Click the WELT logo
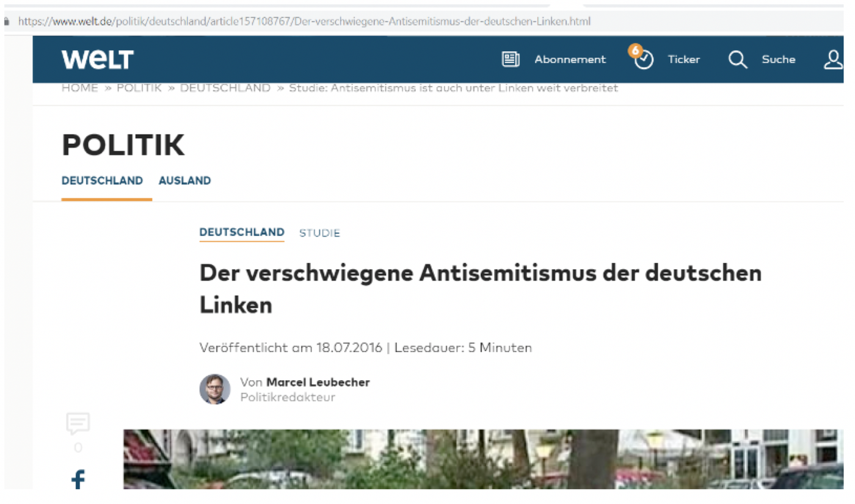 (97, 59)
